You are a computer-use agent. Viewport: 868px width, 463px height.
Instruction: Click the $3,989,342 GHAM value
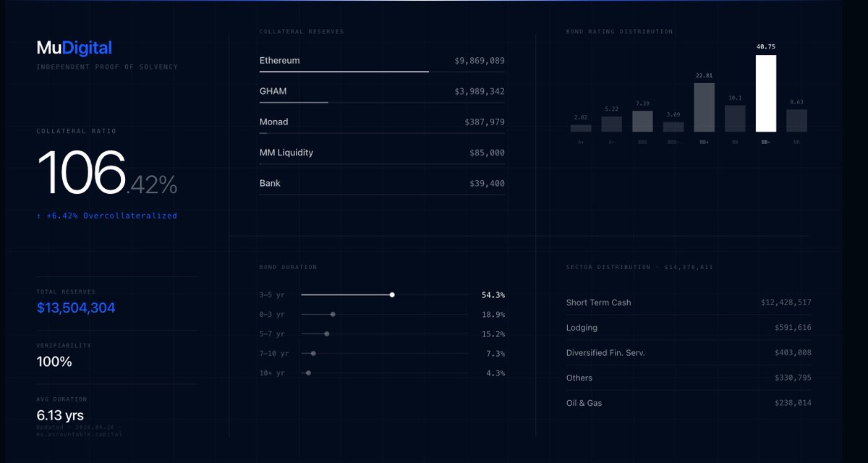coord(480,92)
